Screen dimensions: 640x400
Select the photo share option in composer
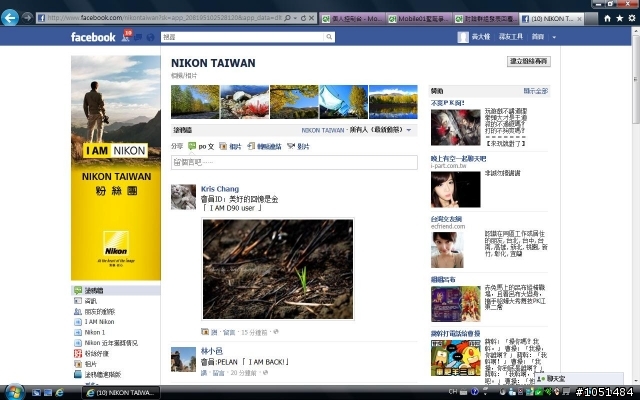click(230, 146)
